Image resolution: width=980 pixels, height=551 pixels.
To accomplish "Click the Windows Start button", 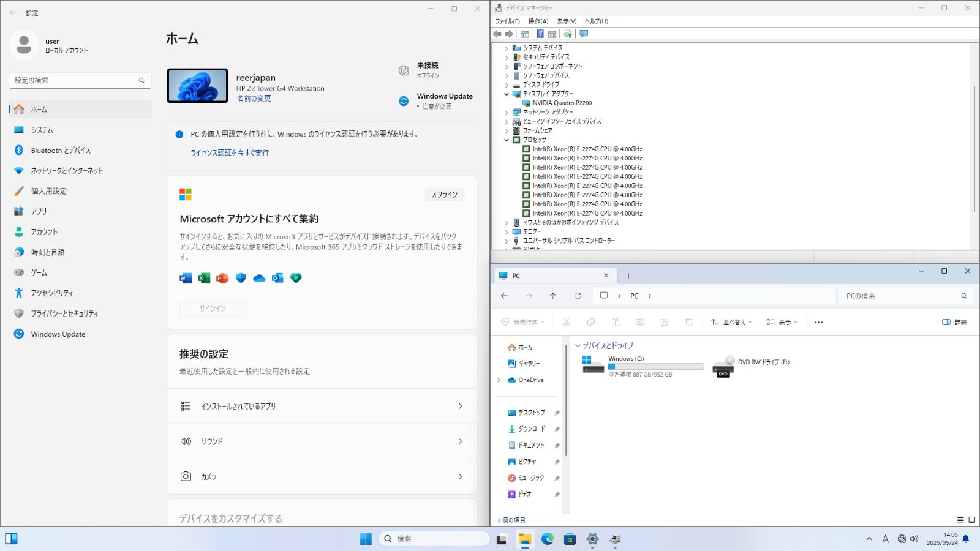I will click(366, 539).
